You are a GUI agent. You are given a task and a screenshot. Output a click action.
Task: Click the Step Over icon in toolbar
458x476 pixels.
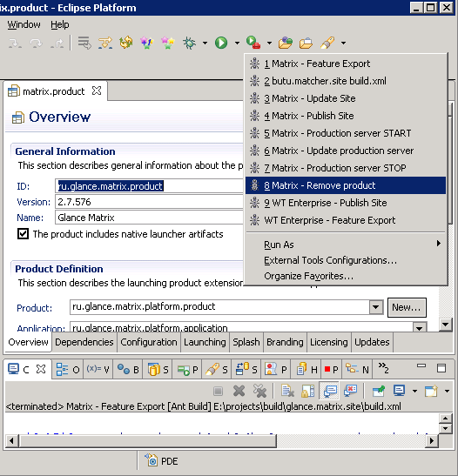tap(36, 44)
